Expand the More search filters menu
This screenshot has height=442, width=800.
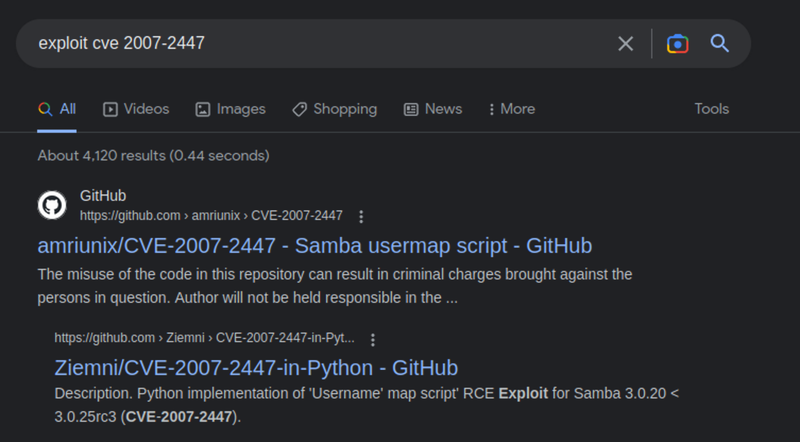[x=511, y=109]
